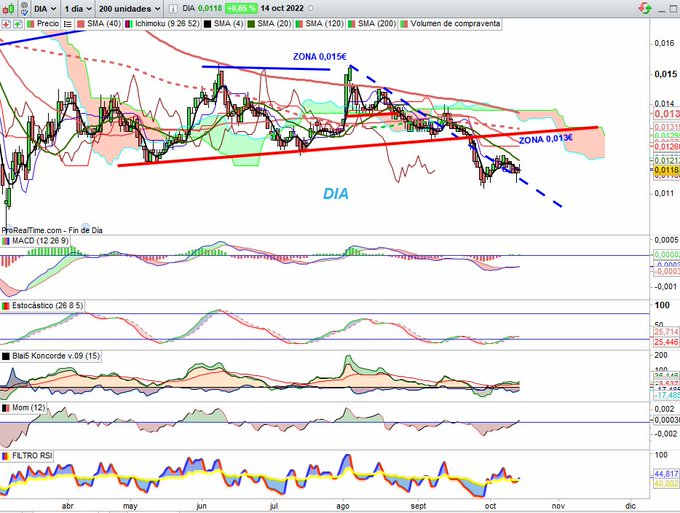Click the 0,0118 quote value in toolbar

click(x=210, y=9)
